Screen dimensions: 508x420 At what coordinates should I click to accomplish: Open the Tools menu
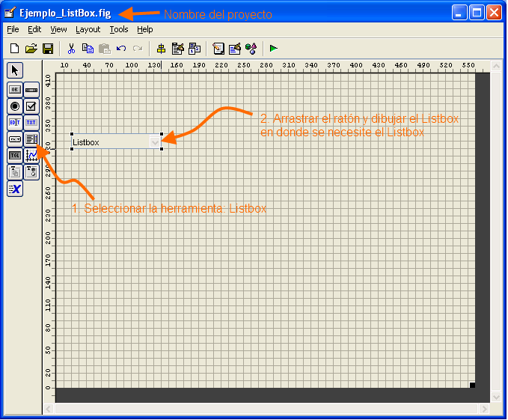point(119,29)
